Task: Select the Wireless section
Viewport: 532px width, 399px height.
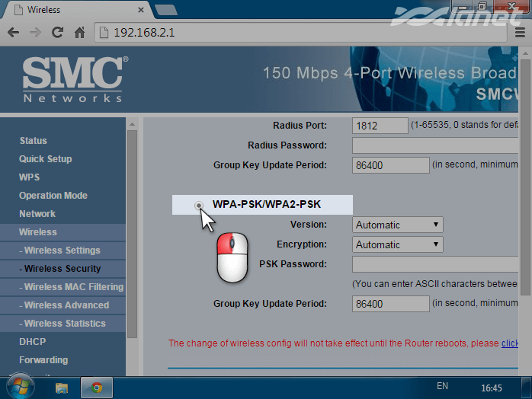Action: [x=38, y=232]
